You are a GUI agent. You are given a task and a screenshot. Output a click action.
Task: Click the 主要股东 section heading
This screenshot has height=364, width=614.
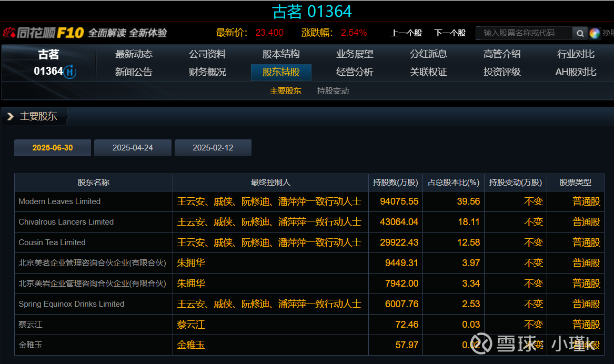click(38, 116)
